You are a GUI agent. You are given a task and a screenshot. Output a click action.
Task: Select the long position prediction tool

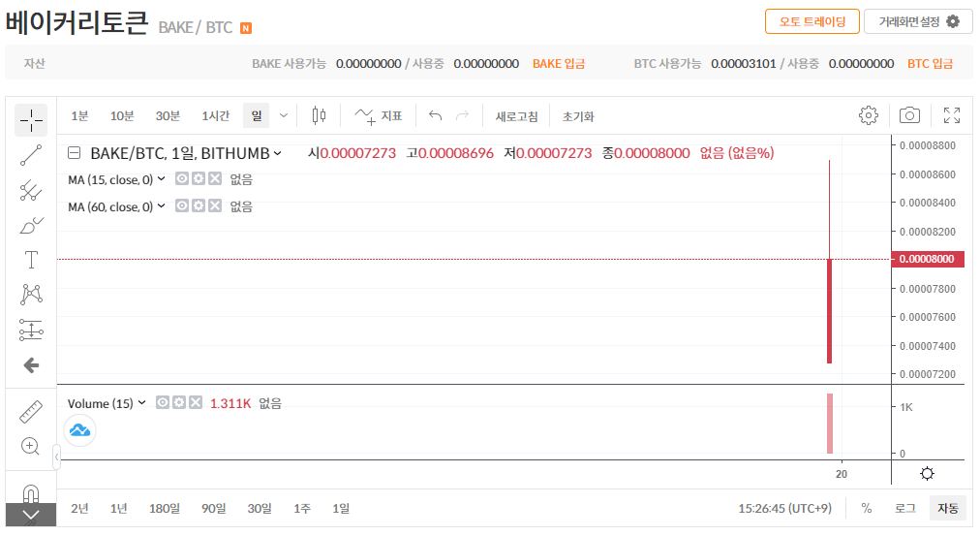[x=31, y=330]
